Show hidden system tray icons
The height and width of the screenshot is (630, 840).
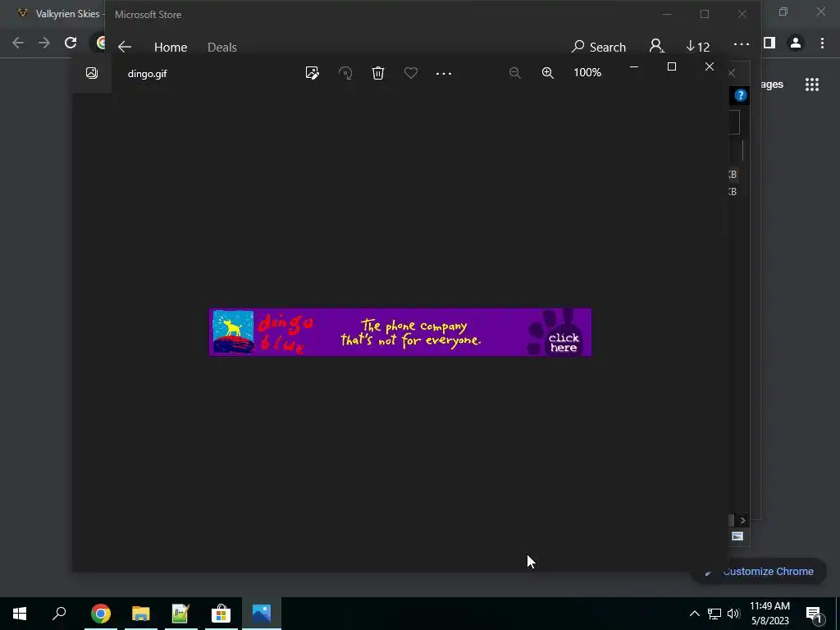tap(694, 614)
